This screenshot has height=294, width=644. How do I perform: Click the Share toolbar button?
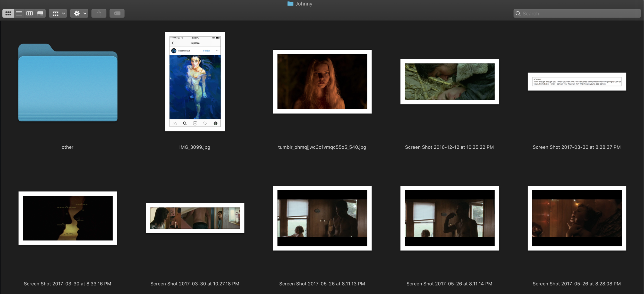pyautogui.click(x=99, y=13)
